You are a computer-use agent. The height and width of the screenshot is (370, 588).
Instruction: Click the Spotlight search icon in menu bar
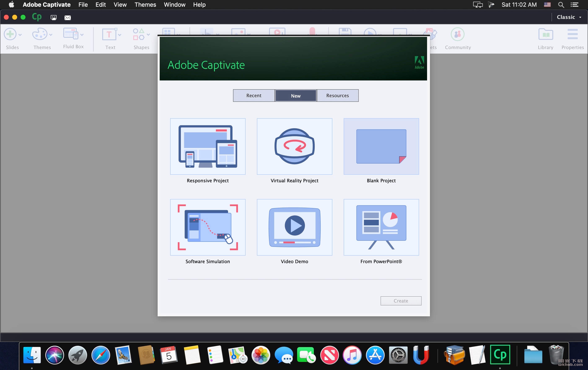tap(561, 5)
